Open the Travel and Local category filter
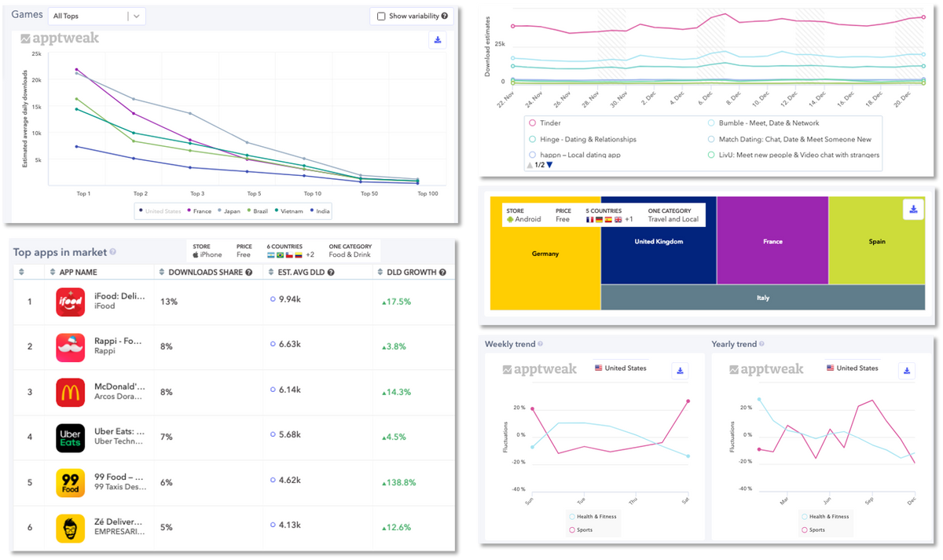 (673, 215)
